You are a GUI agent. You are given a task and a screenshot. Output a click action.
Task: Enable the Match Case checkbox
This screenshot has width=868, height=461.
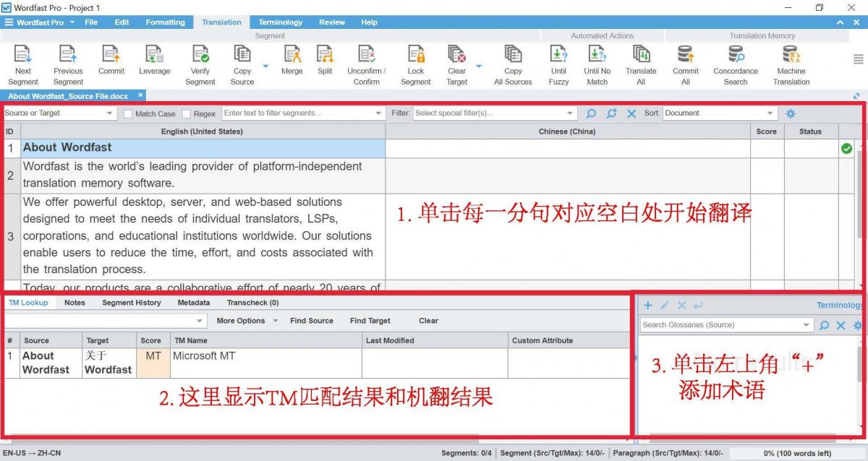pos(128,113)
